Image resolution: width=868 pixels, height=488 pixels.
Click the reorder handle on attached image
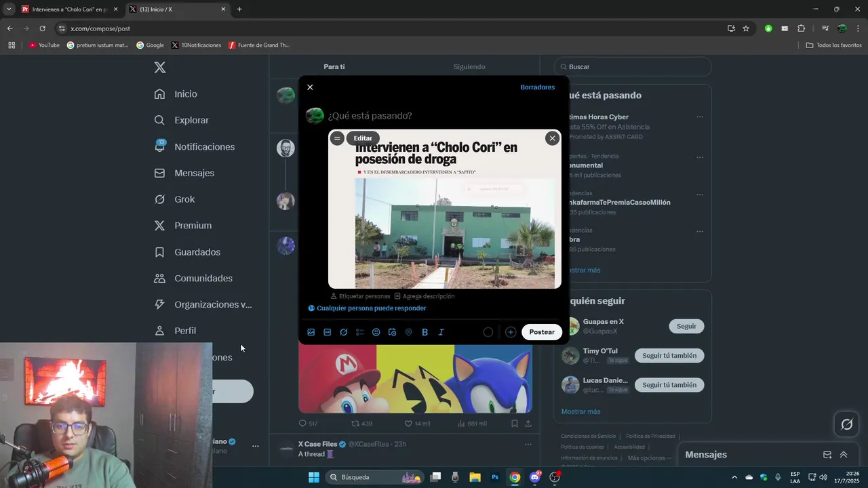337,138
